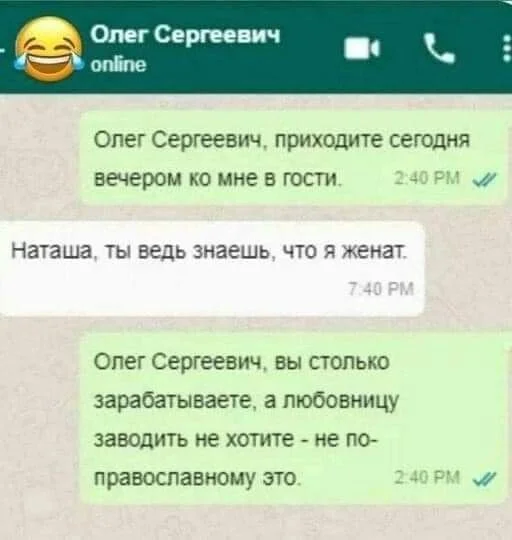Viewport: 512px width, 540px height.
Task: Tap the 'Олег Сергеевич, вы столько' line
Action: coord(242,362)
